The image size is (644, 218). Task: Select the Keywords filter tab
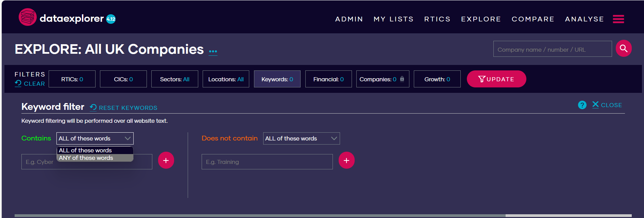click(277, 79)
